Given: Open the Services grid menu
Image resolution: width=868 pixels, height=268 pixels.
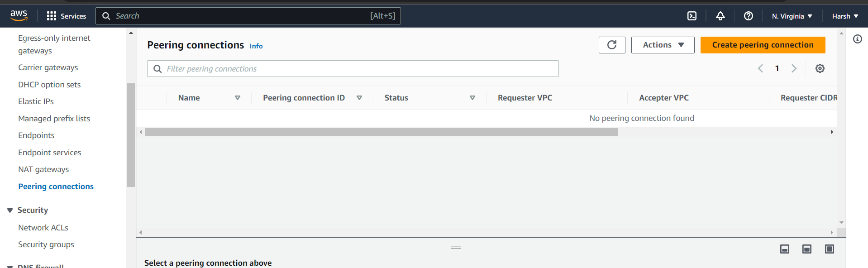Looking at the screenshot, I should [x=51, y=16].
